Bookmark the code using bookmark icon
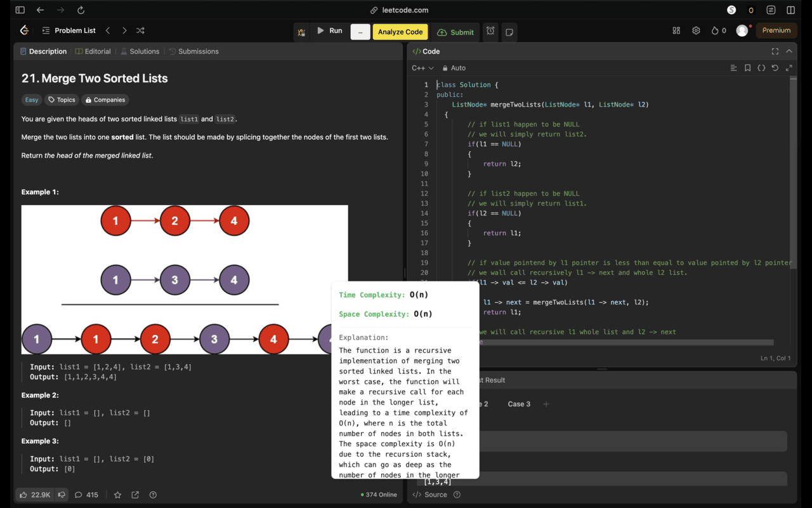812x508 pixels. coord(747,67)
